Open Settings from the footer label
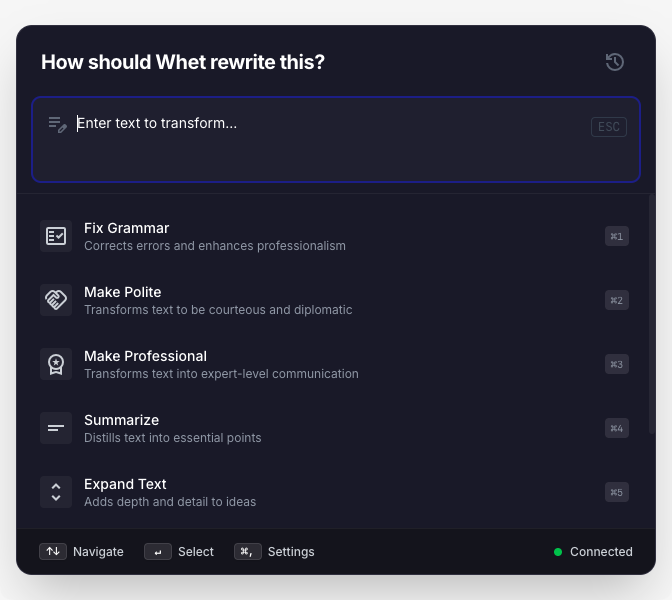This screenshot has width=672, height=600. coord(291,552)
